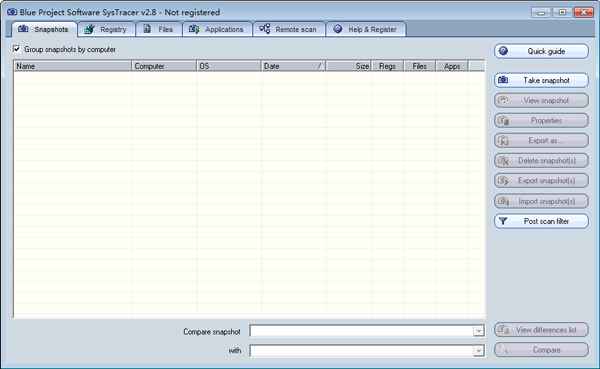
Task: Click the Take snapshot camera icon
Action: tap(503, 80)
